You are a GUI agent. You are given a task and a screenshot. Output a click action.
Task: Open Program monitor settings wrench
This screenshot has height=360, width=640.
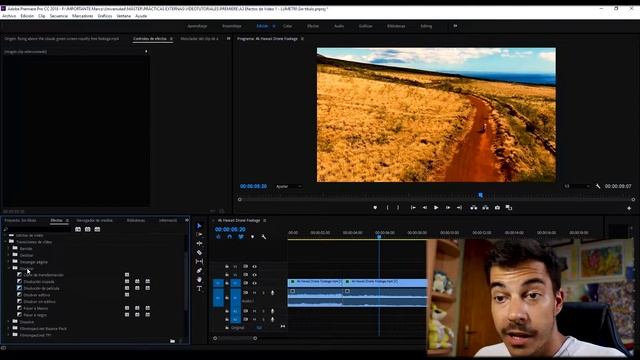coord(598,186)
